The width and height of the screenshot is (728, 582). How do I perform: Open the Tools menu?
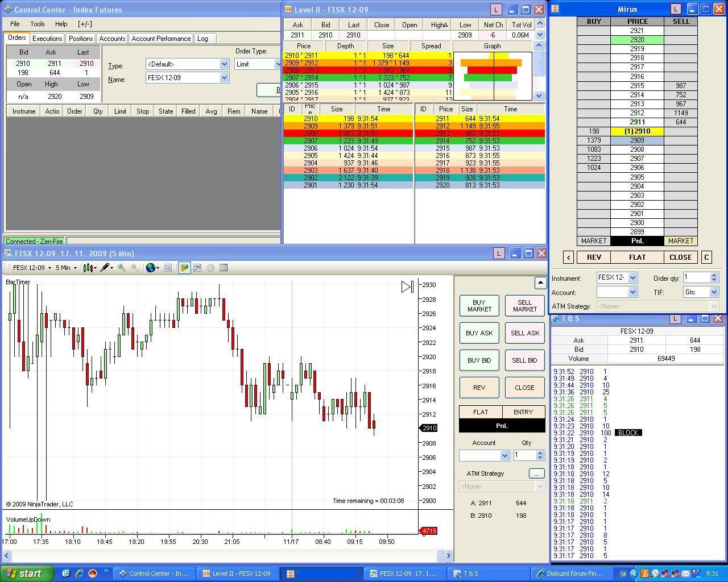pos(38,24)
